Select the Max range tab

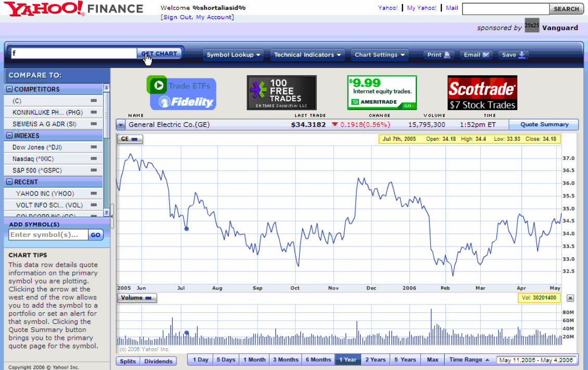pyautogui.click(x=432, y=360)
